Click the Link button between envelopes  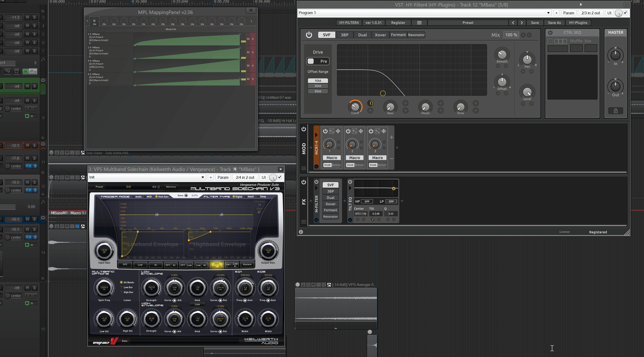[x=197, y=304]
